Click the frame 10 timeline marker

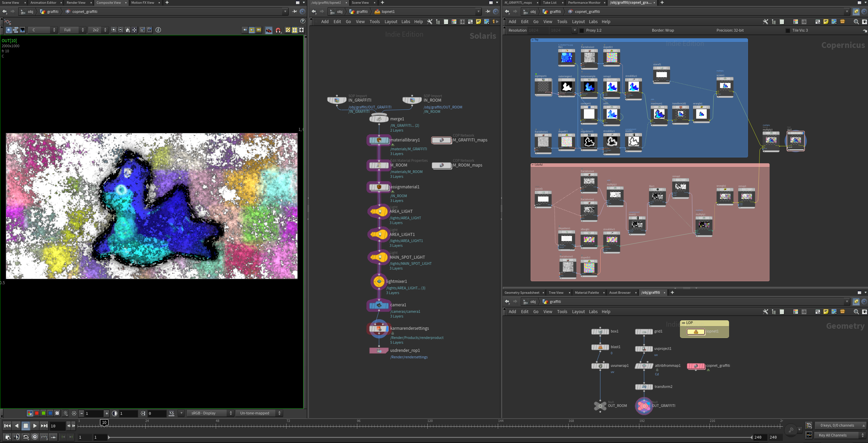click(x=104, y=423)
